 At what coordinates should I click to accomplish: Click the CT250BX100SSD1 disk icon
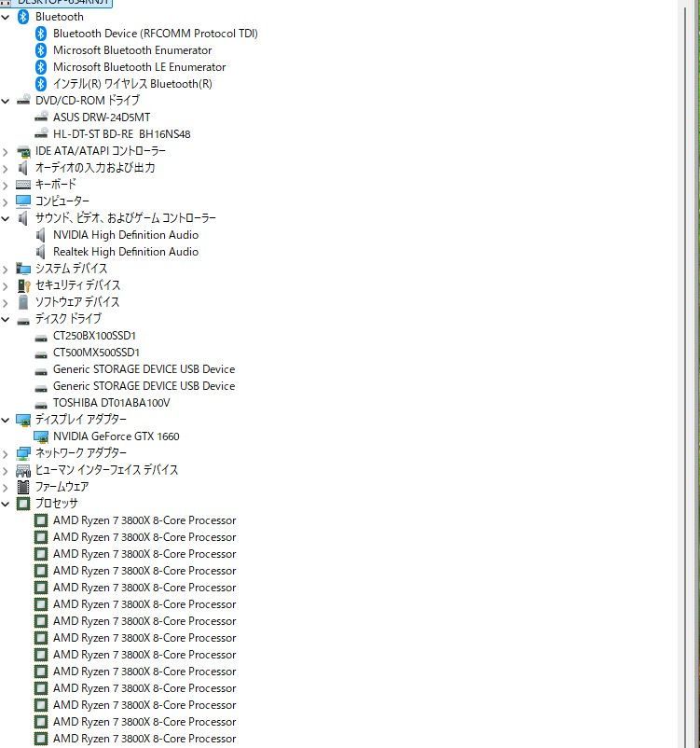click(x=41, y=339)
